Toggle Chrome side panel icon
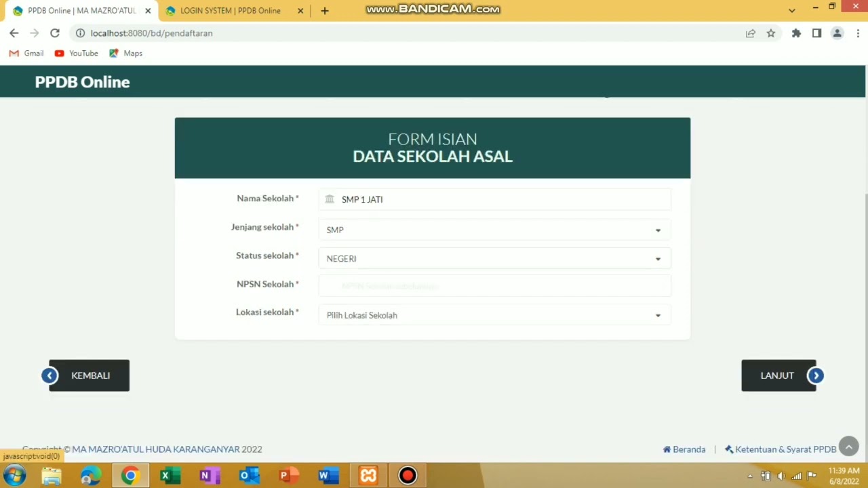 click(817, 33)
